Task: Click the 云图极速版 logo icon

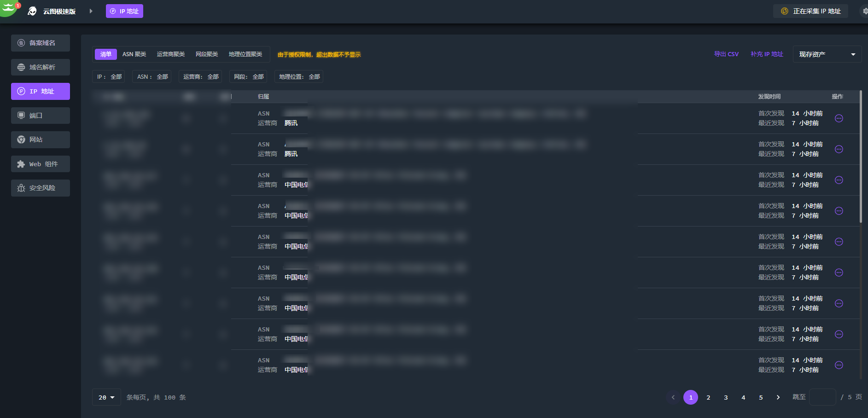Action: click(x=32, y=11)
